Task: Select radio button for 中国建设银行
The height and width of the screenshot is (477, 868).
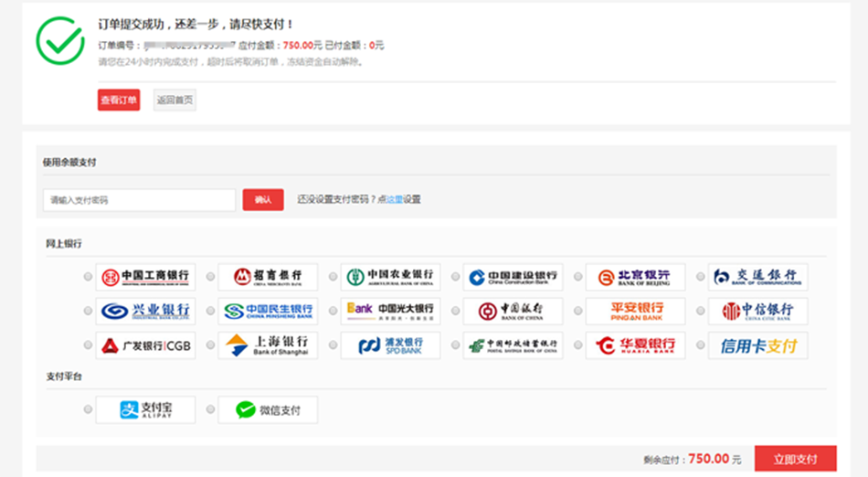Action: point(455,276)
